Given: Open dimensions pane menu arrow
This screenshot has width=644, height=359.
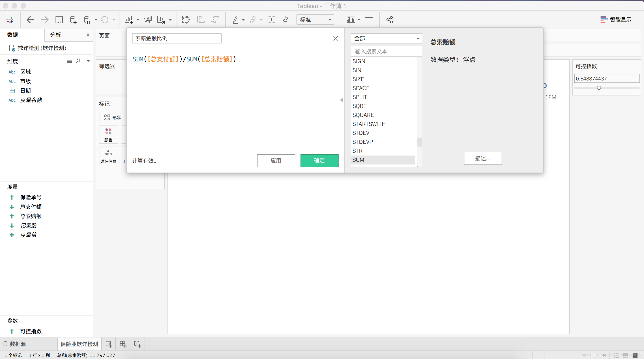Looking at the screenshot, I should tap(88, 61).
